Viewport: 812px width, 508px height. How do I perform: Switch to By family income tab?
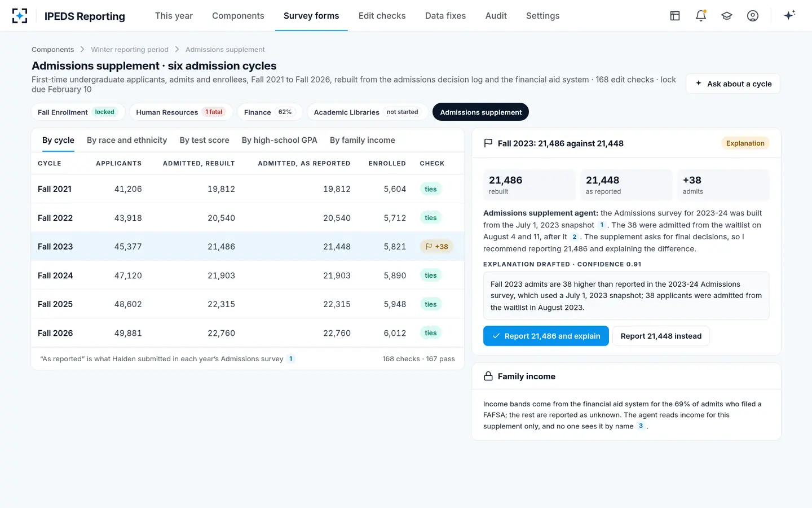click(363, 141)
